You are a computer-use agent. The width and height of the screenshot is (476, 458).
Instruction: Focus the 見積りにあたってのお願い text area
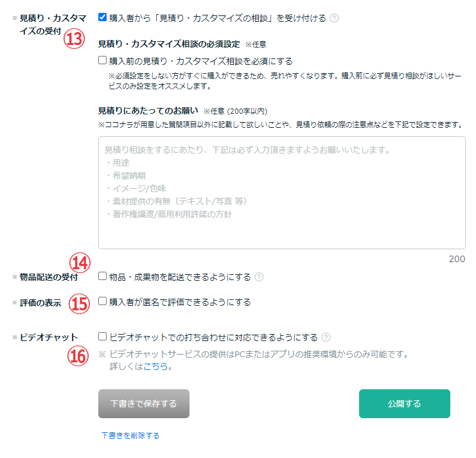coord(281,192)
